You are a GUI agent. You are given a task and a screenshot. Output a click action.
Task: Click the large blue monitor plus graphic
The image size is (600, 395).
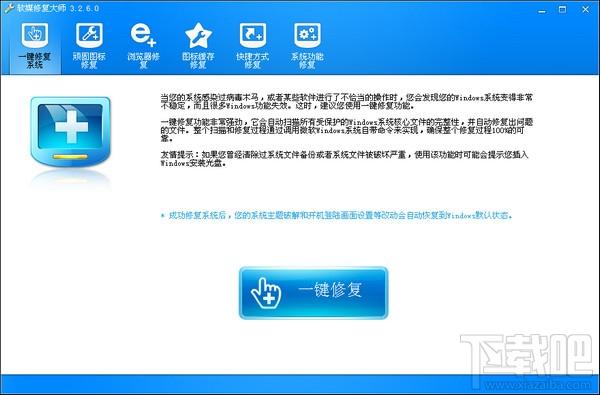[x=71, y=131]
